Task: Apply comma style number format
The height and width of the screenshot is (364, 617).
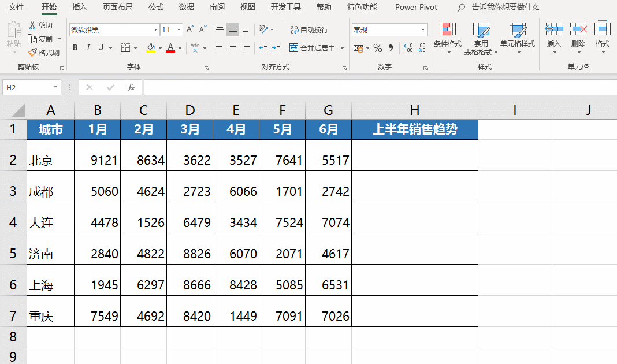Action: coord(391,48)
